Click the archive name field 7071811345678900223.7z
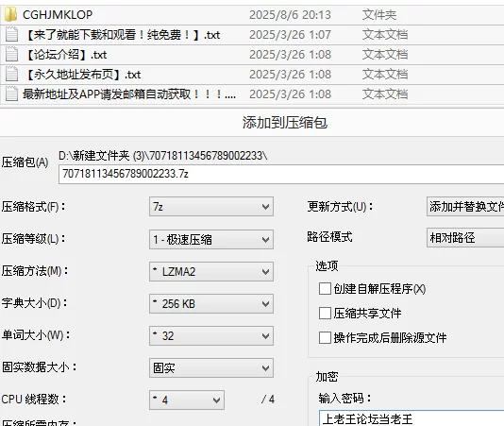 (281, 174)
